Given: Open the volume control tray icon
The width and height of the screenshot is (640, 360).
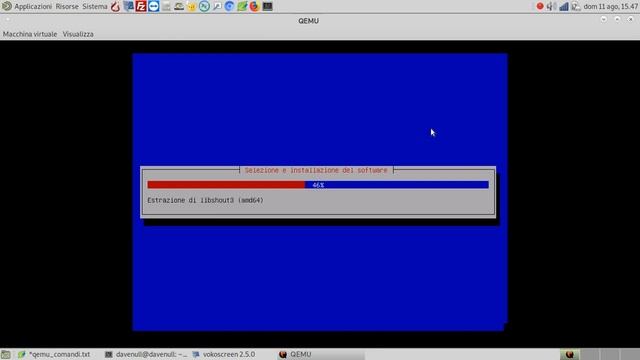Looking at the screenshot, I should pyautogui.click(x=551, y=6).
